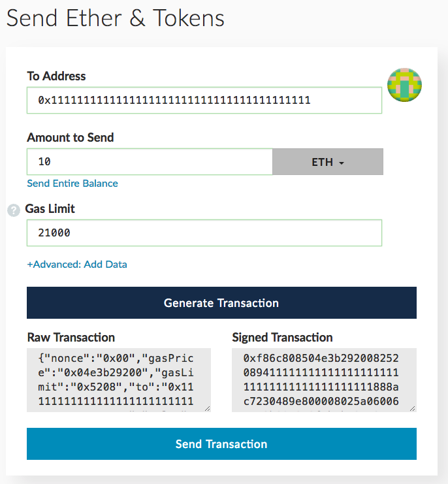Click the Signed Transaction label
The image size is (448, 484).
(282, 338)
